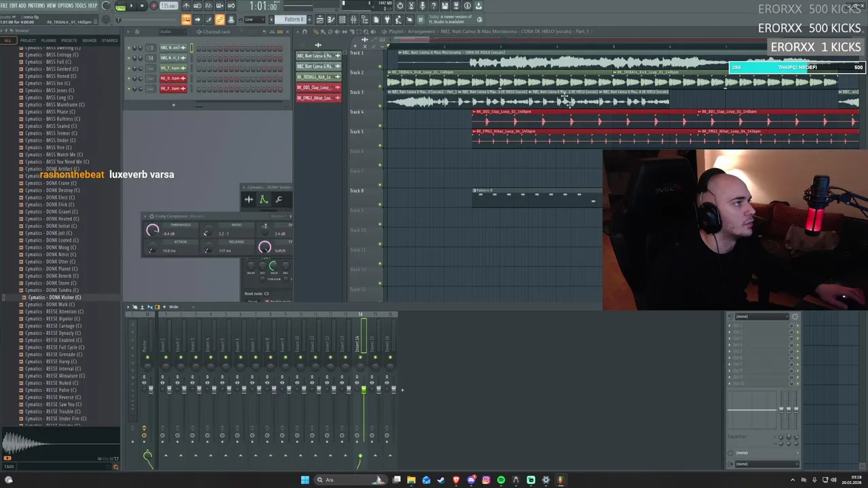The height and width of the screenshot is (488, 868).
Task: Toggle Song/Pattern mode button
Action: [120, 6]
